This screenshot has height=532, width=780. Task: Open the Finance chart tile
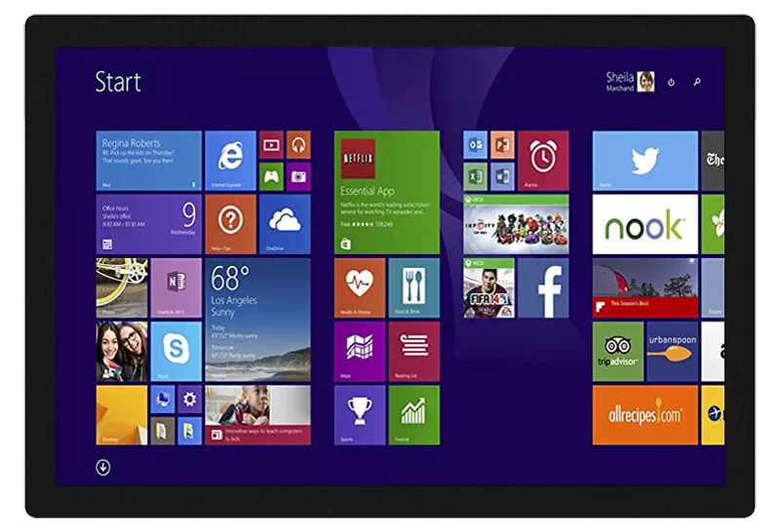(x=414, y=413)
